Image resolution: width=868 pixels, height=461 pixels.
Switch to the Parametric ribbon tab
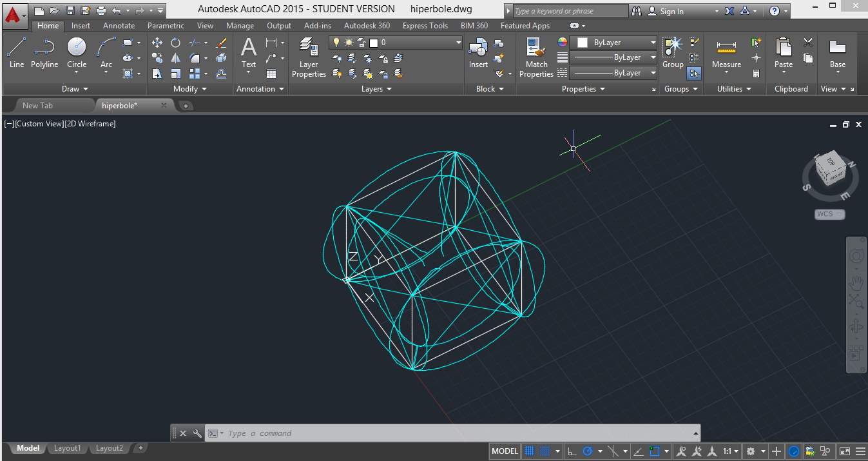(166, 26)
